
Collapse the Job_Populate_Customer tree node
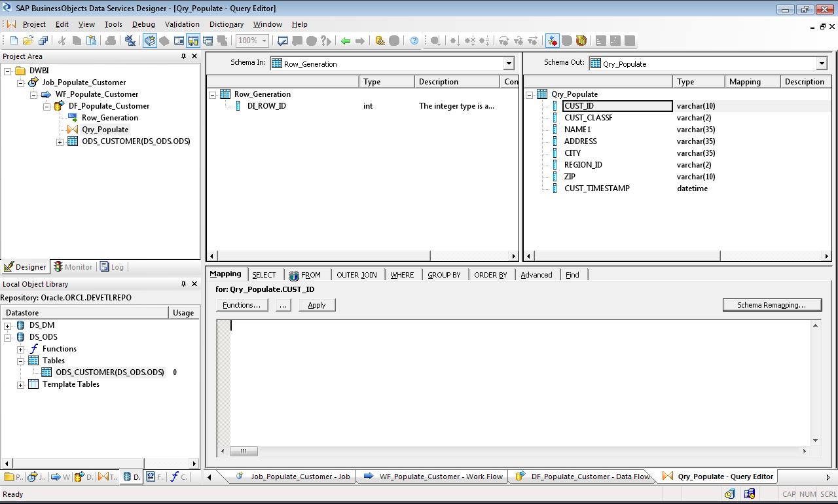click(x=21, y=82)
